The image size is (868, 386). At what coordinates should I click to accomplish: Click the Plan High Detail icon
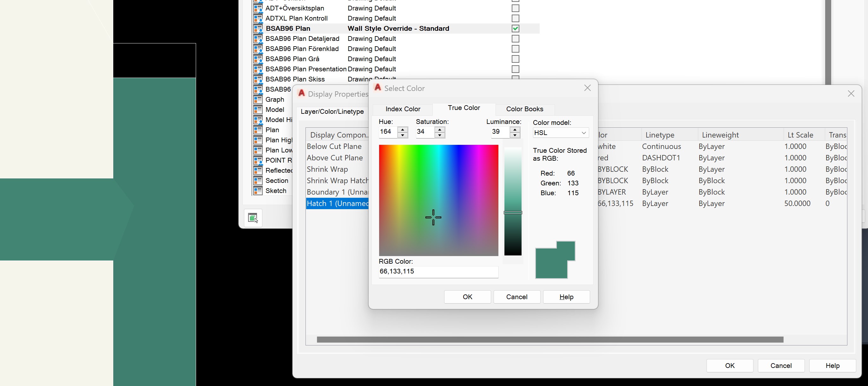coord(258,140)
